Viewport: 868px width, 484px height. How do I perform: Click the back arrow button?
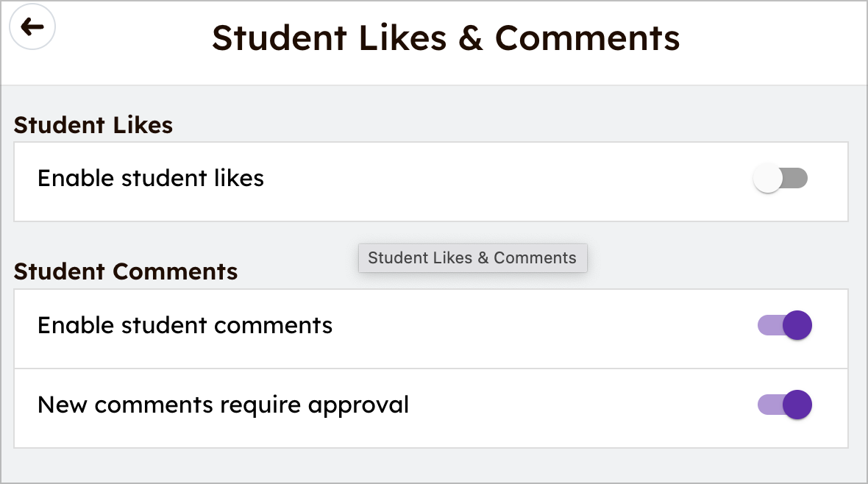coord(32,27)
